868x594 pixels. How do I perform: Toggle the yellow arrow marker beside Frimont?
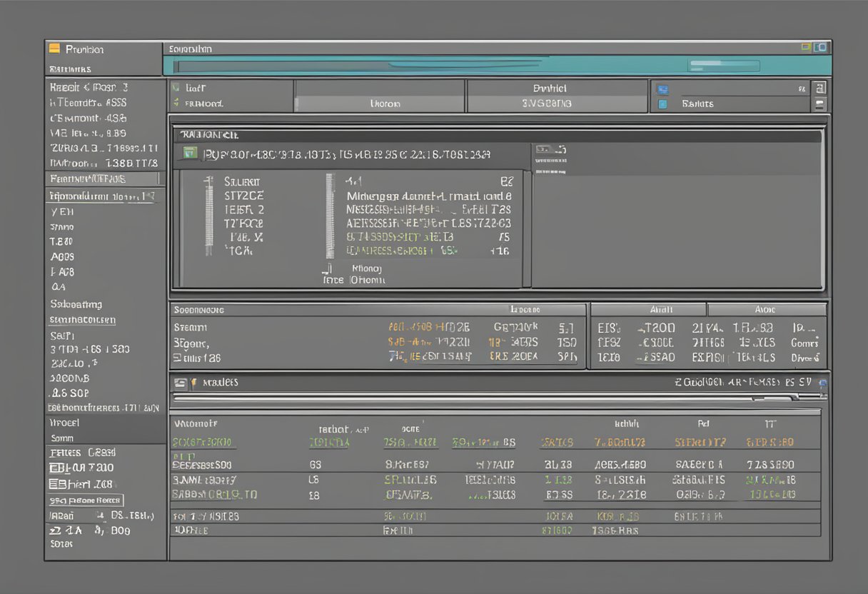tap(176, 104)
